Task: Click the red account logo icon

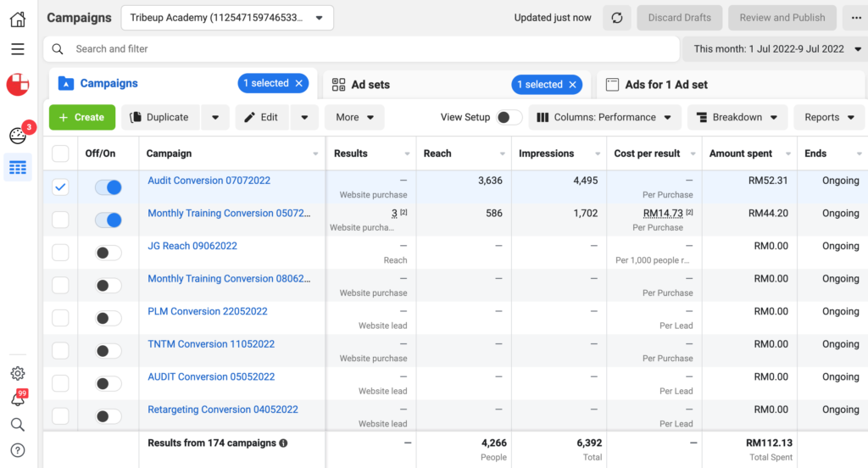Action: (x=18, y=85)
